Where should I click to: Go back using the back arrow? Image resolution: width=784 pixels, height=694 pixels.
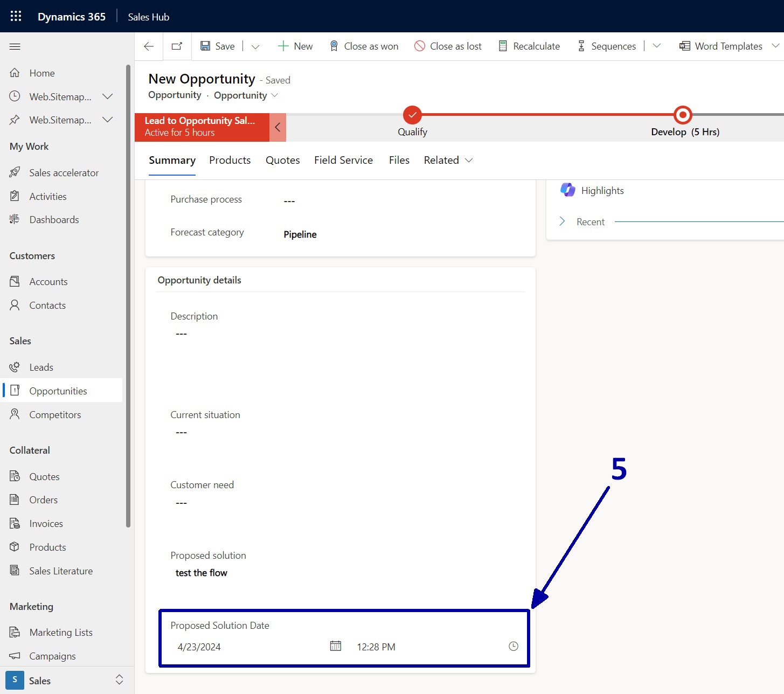[149, 46]
